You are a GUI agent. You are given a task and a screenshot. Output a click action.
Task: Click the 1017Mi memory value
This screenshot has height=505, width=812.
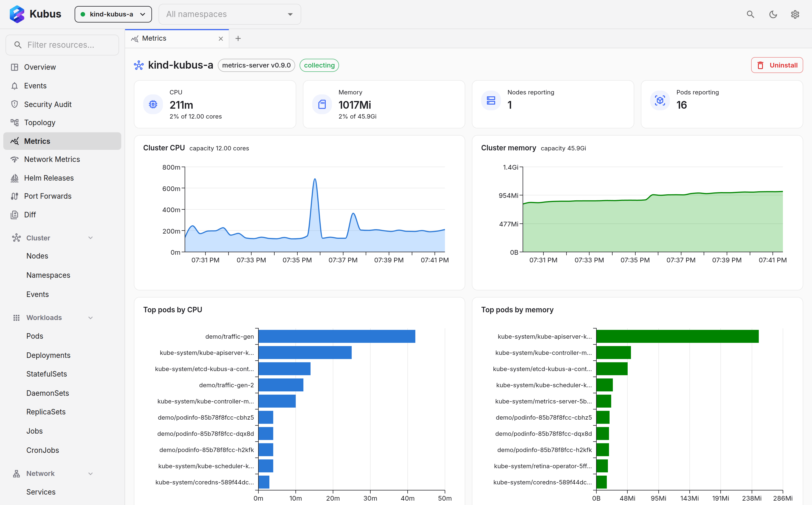point(354,105)
